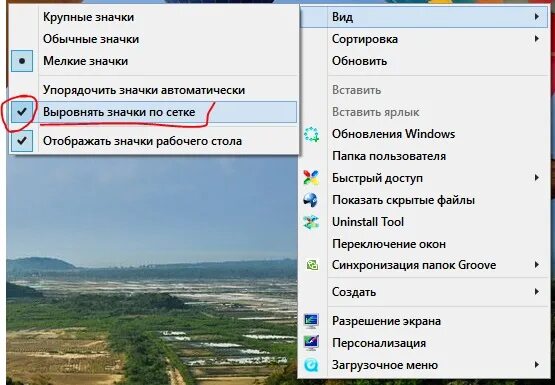Uncheck Отображать значки рабочего стола checkmark
Viewport: 555px width, 385px height.
[22, 141]
